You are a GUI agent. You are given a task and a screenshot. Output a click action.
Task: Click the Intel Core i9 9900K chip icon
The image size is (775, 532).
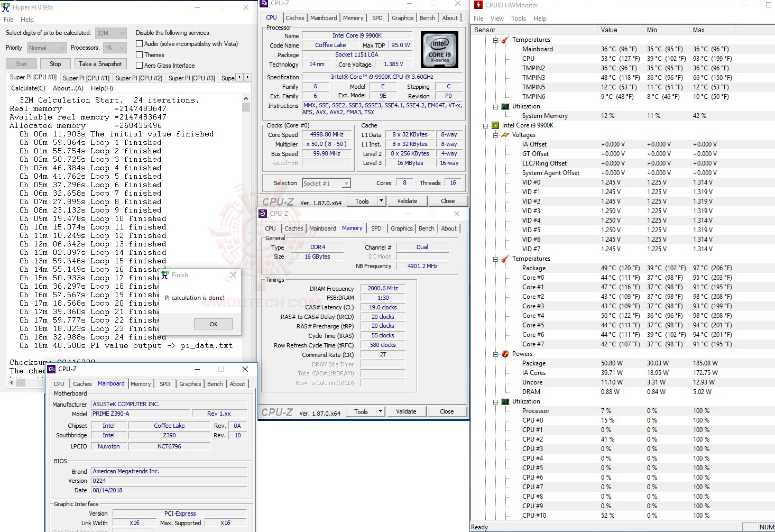point(495,125)
